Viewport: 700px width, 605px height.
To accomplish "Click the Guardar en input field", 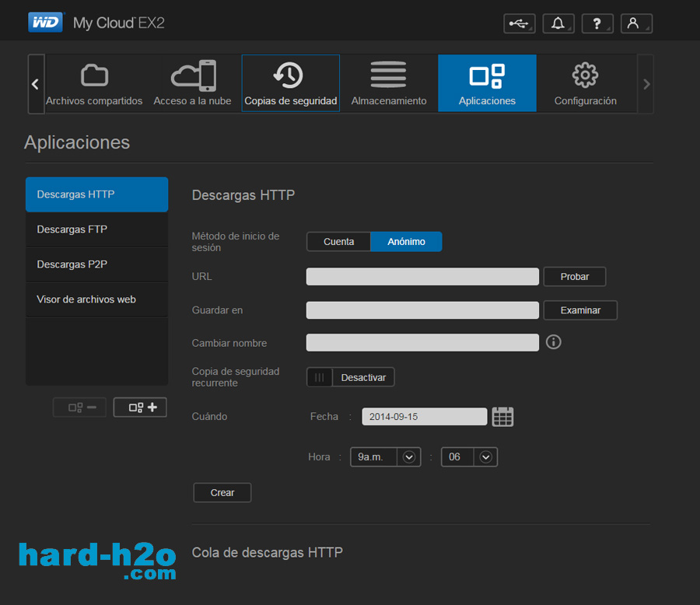I will (x=422, y=309).
